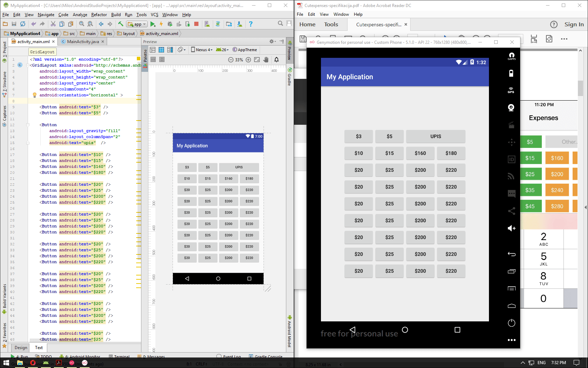Stop the running app with red square
Viewport: 588px width, 368px height.
click(x=196, y=24)
